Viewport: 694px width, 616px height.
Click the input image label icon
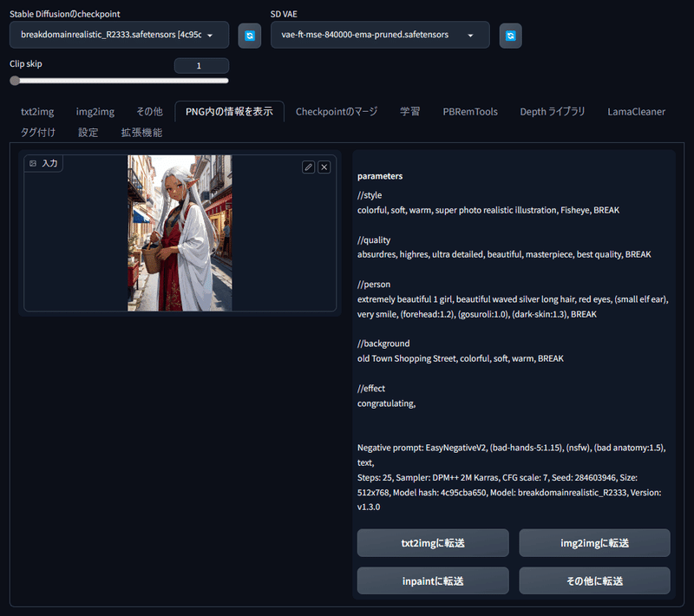33,163
